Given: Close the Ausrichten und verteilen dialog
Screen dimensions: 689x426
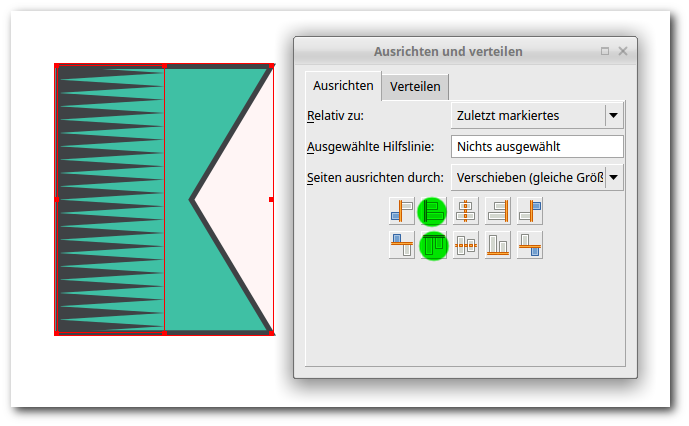Looking at the screenshot, I should [623, 51].
